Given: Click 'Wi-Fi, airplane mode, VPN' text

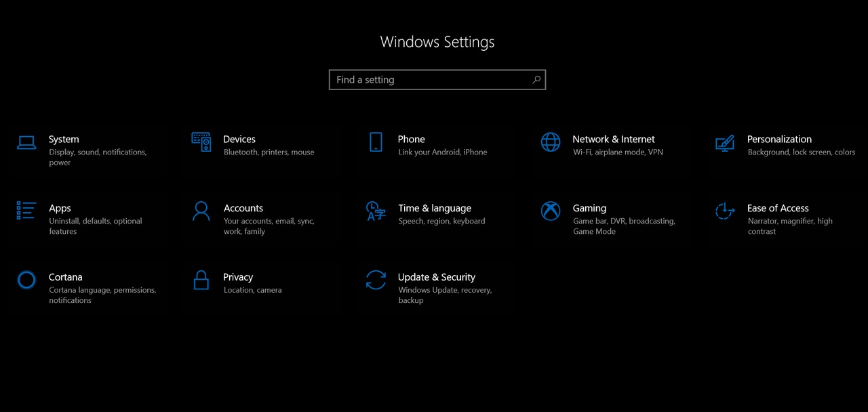Looking at the screenshot, I should click(x=618, y=152).
